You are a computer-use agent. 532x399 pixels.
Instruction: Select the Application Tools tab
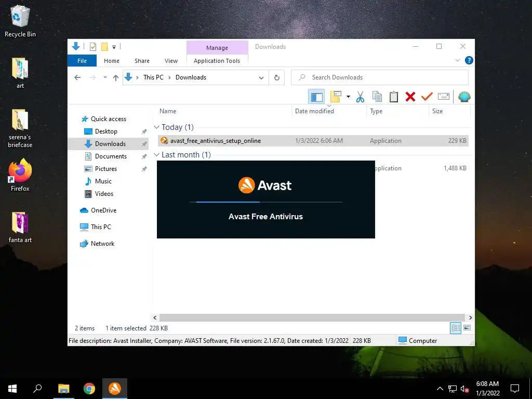pos(217,61)
